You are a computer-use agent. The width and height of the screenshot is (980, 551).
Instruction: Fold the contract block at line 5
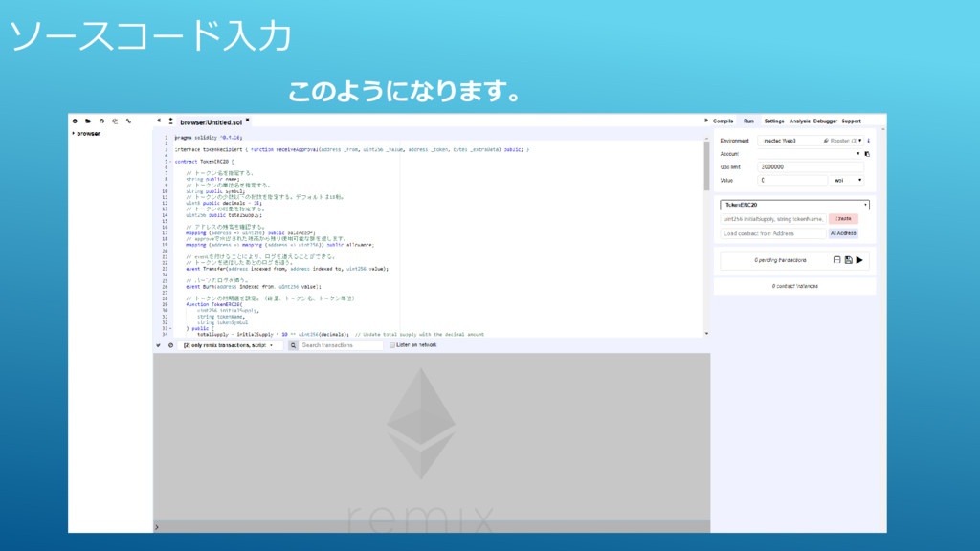(x=170, y=162)
